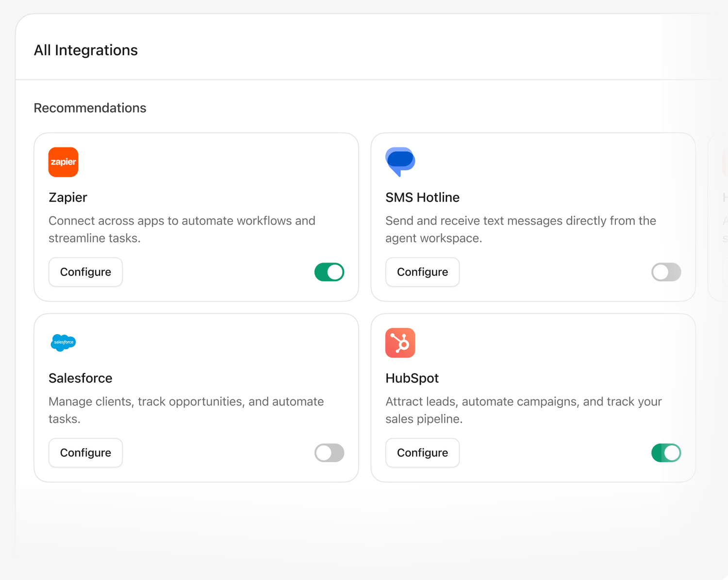728x580 pixels.
Task: Click the HubSpot sprocket icon
Action: (400, 343)
